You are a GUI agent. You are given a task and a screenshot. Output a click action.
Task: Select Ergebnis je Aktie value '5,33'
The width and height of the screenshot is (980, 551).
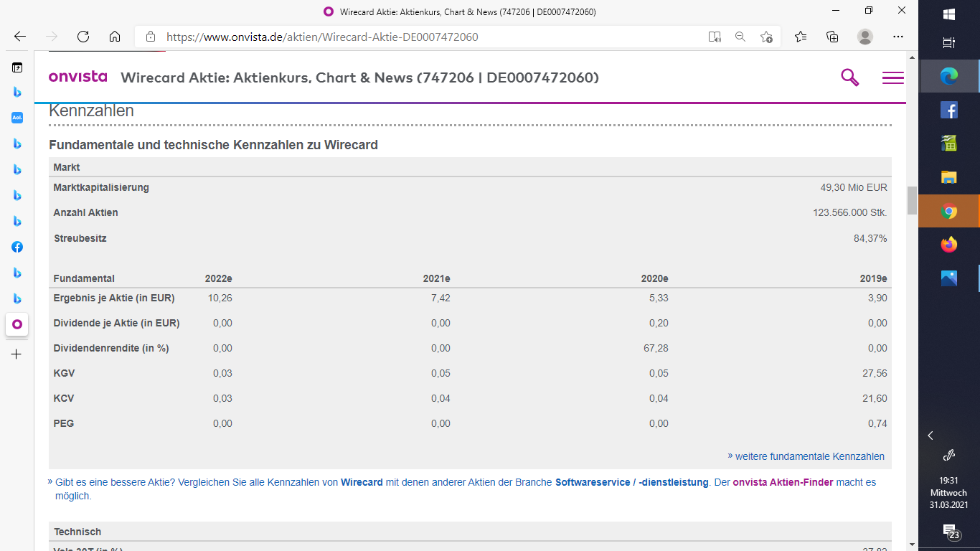659,298
